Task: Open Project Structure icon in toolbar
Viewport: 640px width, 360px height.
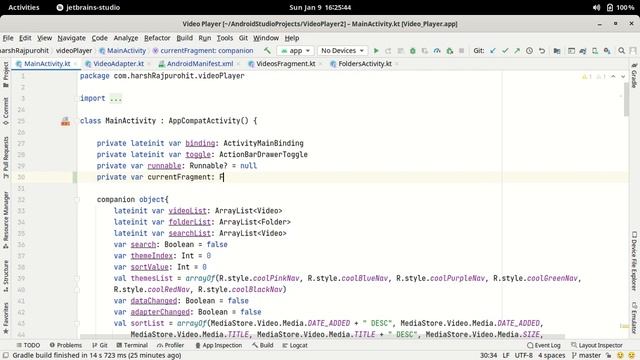Action: click(557, 51)
